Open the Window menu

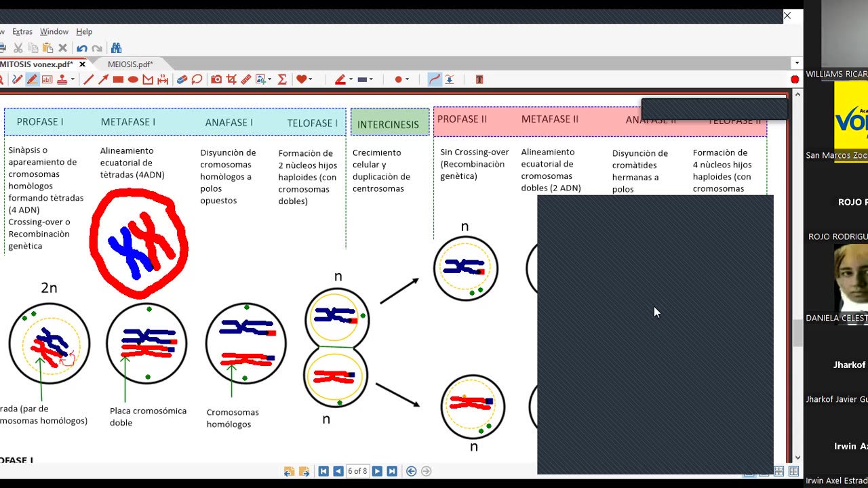coord(54,32)
